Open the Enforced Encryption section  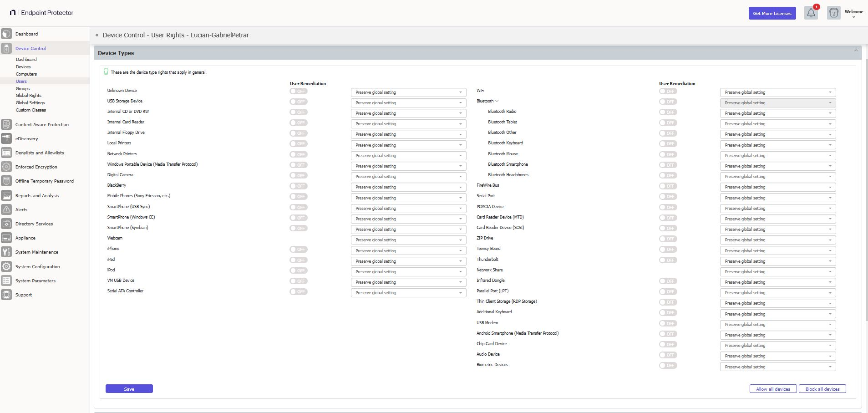point(36,167)
